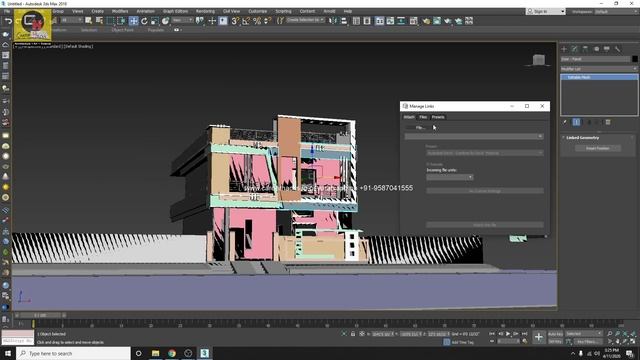Image resolution: width=640 pixels, height=360 pixels.
Task: Select the Select and Rotate tool
Action: [x=144, y=21]
